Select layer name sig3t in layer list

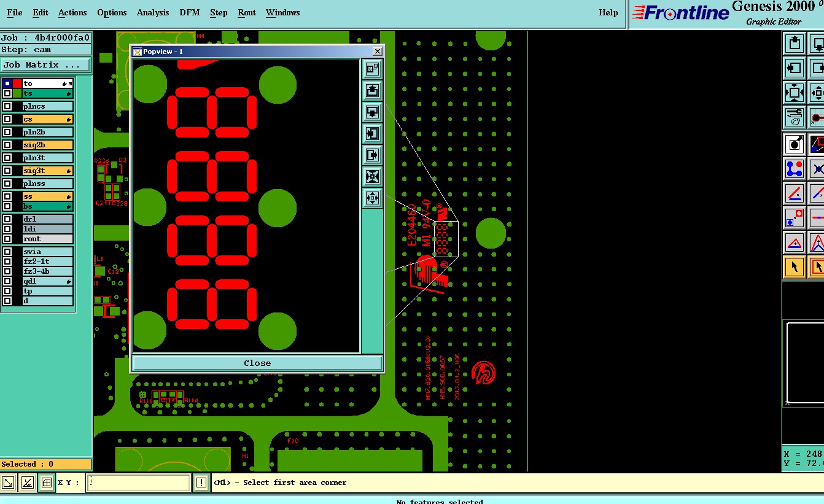point(48,171)
